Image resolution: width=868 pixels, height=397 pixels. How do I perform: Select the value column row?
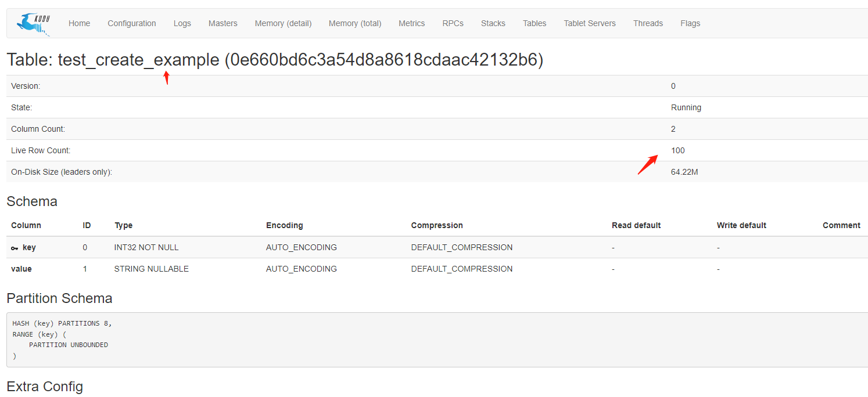coord(21,269)
